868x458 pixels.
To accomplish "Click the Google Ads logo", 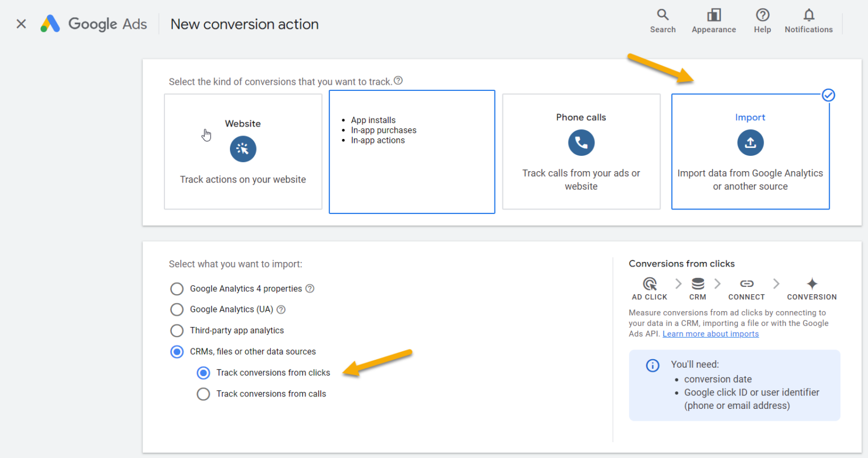I will pos(94,24).
